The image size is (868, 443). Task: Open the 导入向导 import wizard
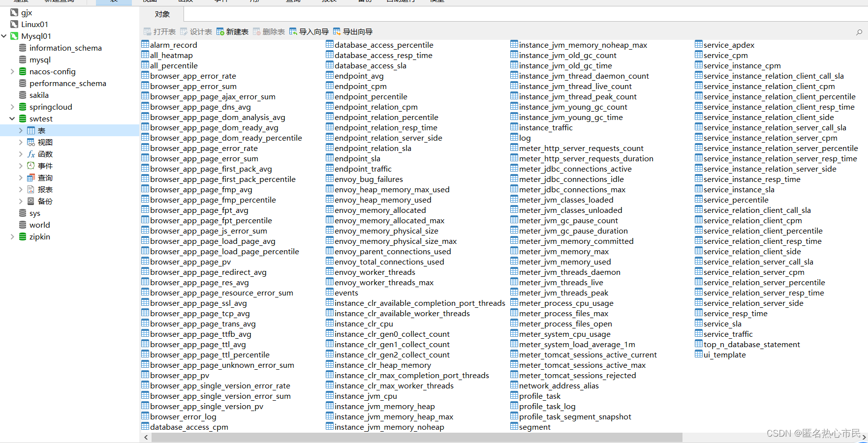click(309, 31)
